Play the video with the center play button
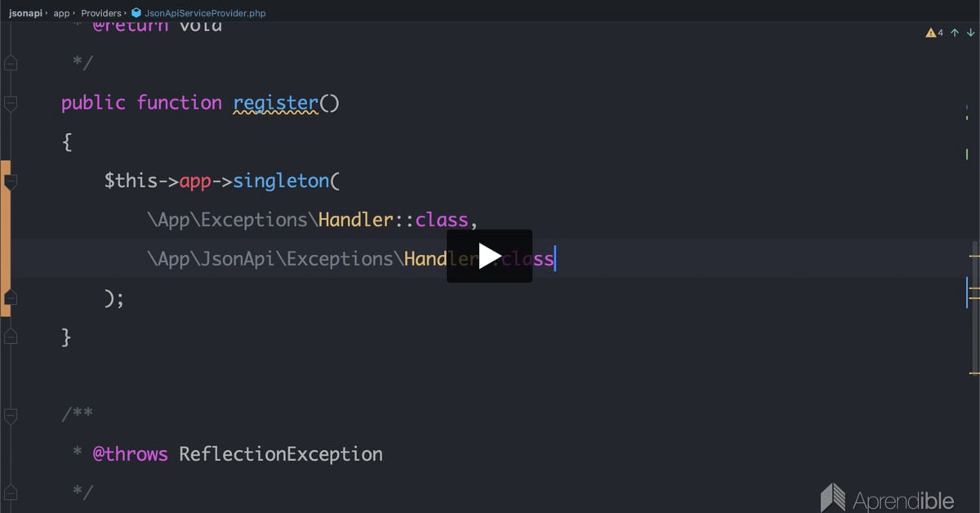Screen dimensions: 980x513 (x=489, y=256)
